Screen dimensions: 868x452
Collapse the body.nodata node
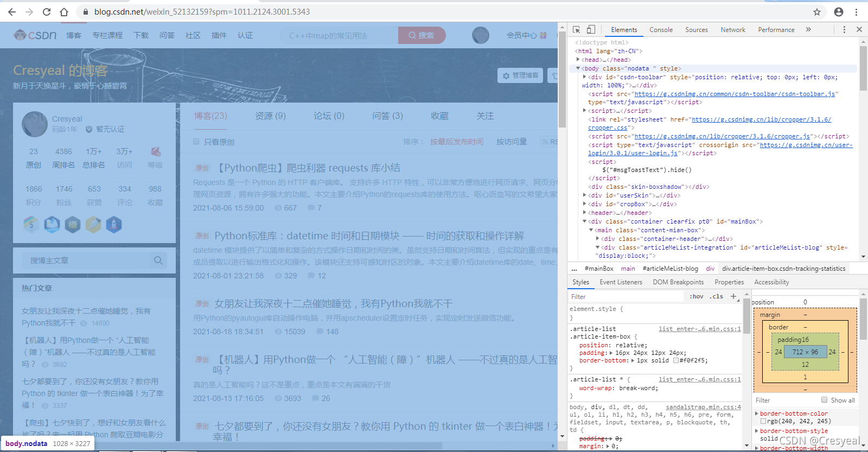pyautogui.click(x=578, y=68)
